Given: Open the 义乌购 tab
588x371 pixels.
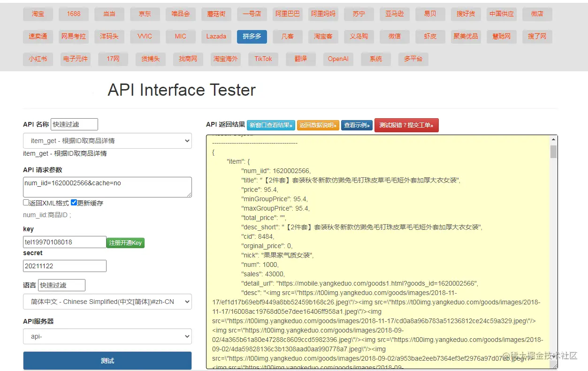Looking at the screenshot, I should 359,37.
